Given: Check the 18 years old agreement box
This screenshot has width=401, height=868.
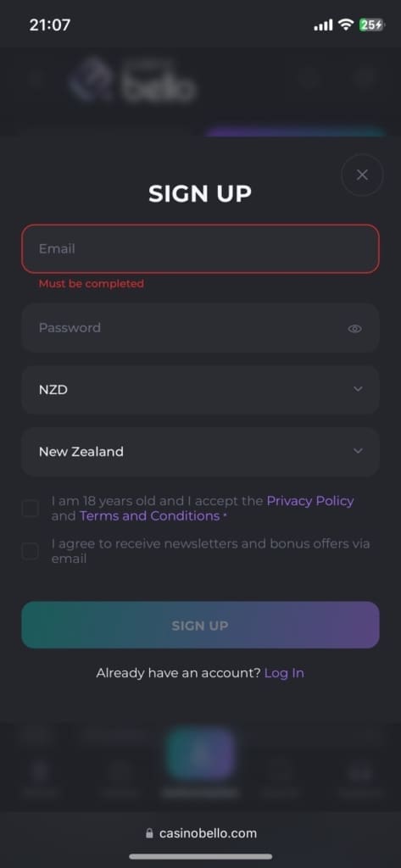Looking at the screenshot, I should pyautogui.click(x=30, y=509).
